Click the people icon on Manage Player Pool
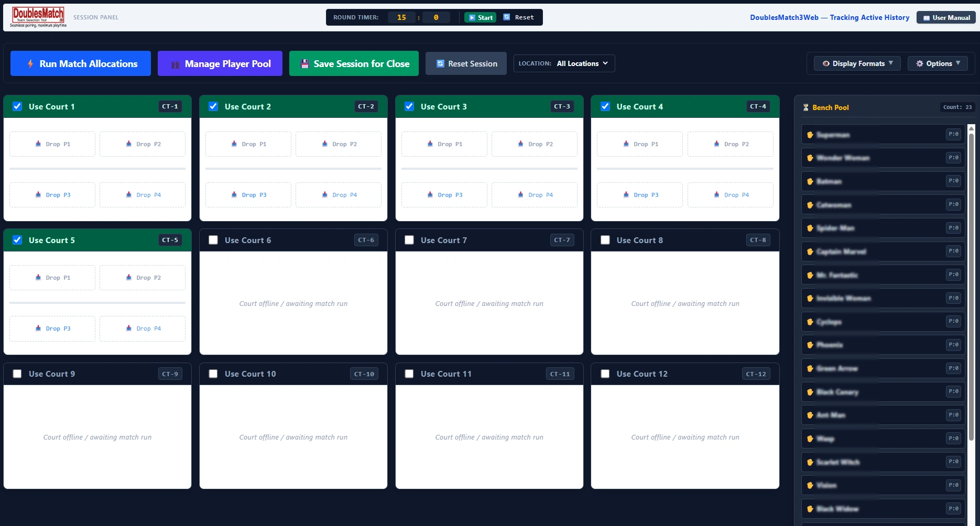Image resolution: width=980 pixels, height=526 pixels. 176,64
